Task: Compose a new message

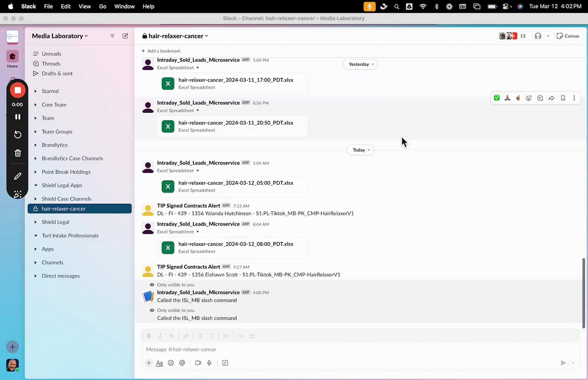Action: (x=125, y=36)
